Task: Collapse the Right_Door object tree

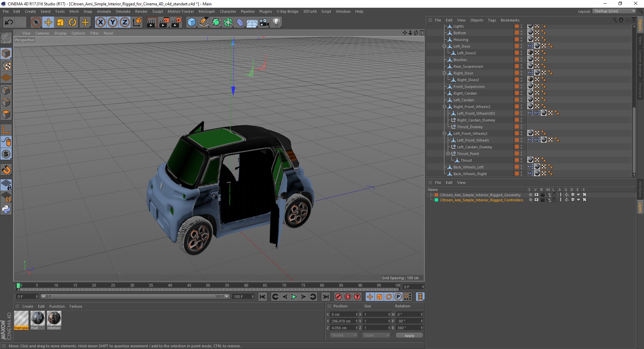Action: [444, 73]
